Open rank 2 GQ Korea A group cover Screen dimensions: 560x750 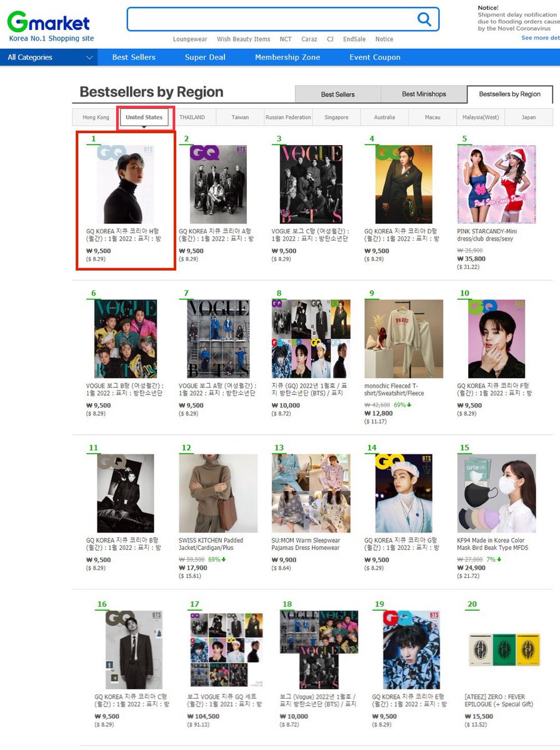218,184
